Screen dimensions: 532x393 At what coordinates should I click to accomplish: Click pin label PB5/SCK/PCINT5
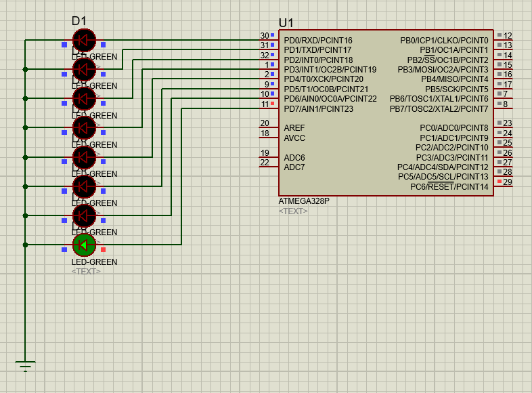[457, 89]
